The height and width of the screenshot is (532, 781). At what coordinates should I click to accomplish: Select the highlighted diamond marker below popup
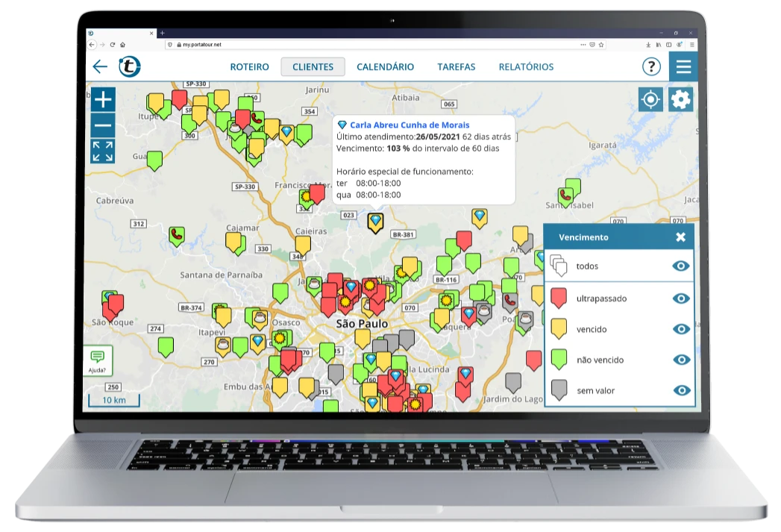[375, 222]
